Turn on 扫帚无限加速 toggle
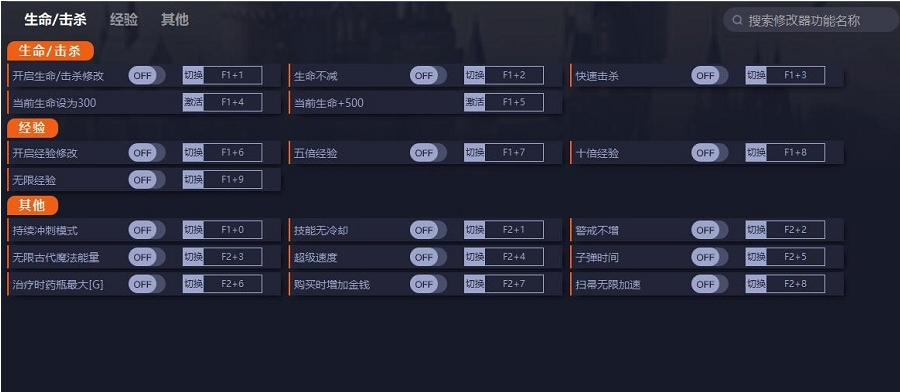This screenshot has width=900, height=392. 709,284
